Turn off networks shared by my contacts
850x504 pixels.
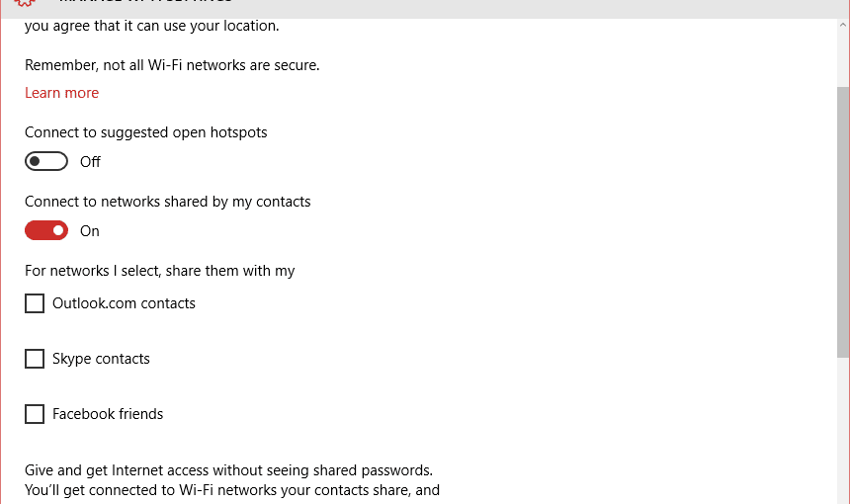(46, 230)
